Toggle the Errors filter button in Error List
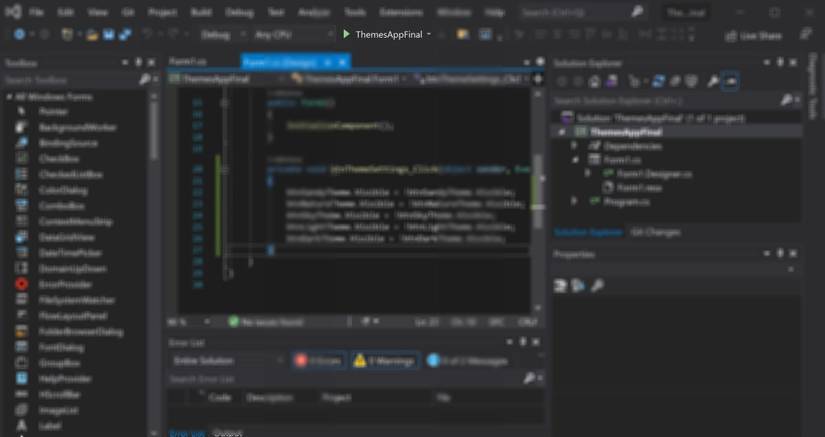Image resolution: width=825 pixels, height=437 pixels. (x=319, y=361)
